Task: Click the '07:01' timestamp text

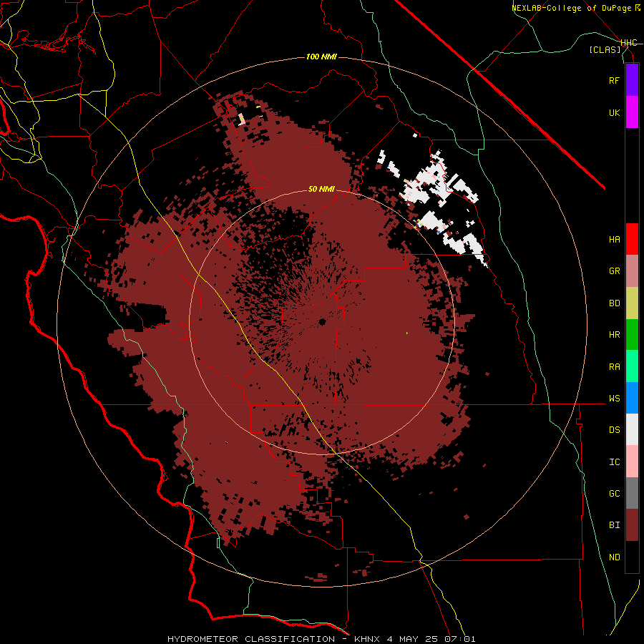Action: click(x=460, y=639)
